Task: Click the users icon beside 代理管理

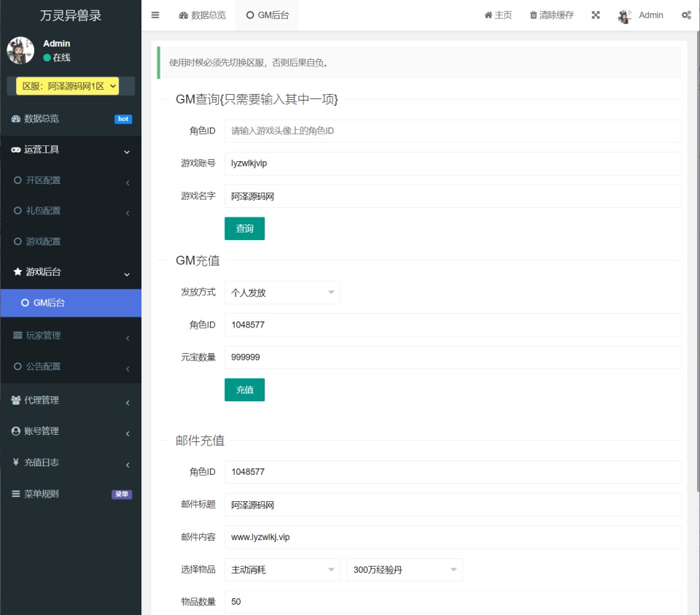Action: tap(16, 401)
